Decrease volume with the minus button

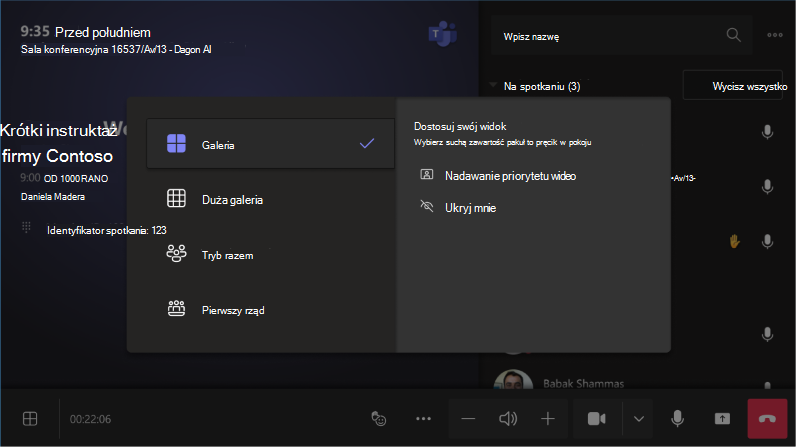point(468,419)
